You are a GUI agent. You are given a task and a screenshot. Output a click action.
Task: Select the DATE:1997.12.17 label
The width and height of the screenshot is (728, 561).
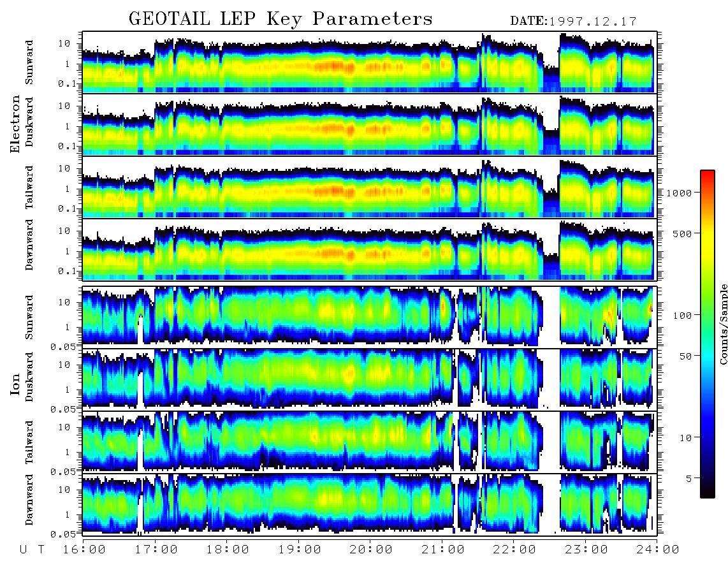coord(573,22)
